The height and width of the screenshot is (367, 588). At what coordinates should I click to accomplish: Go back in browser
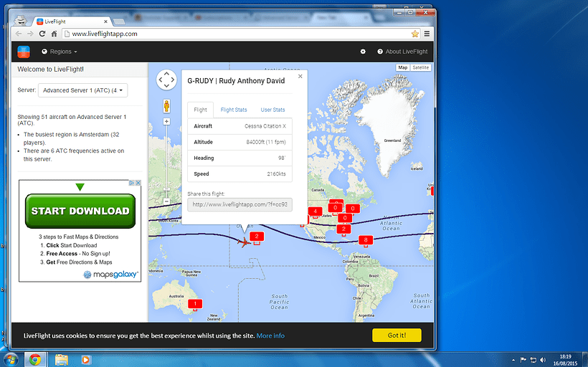19,34
